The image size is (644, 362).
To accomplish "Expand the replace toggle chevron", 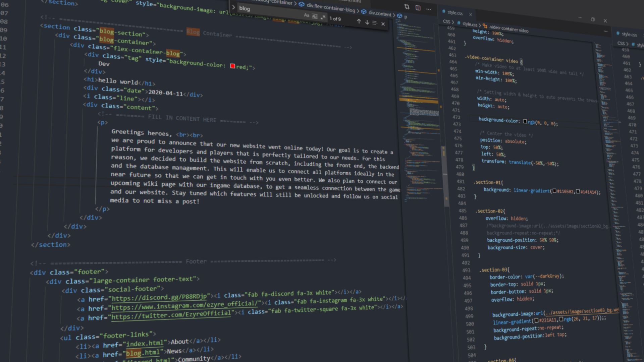I will point(233,7).
